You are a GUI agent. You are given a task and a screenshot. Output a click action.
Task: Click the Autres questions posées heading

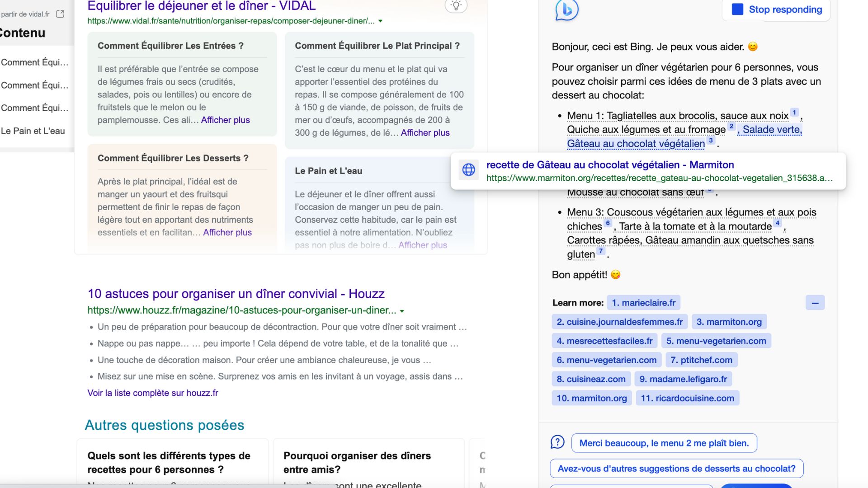(x=165, y=425)
